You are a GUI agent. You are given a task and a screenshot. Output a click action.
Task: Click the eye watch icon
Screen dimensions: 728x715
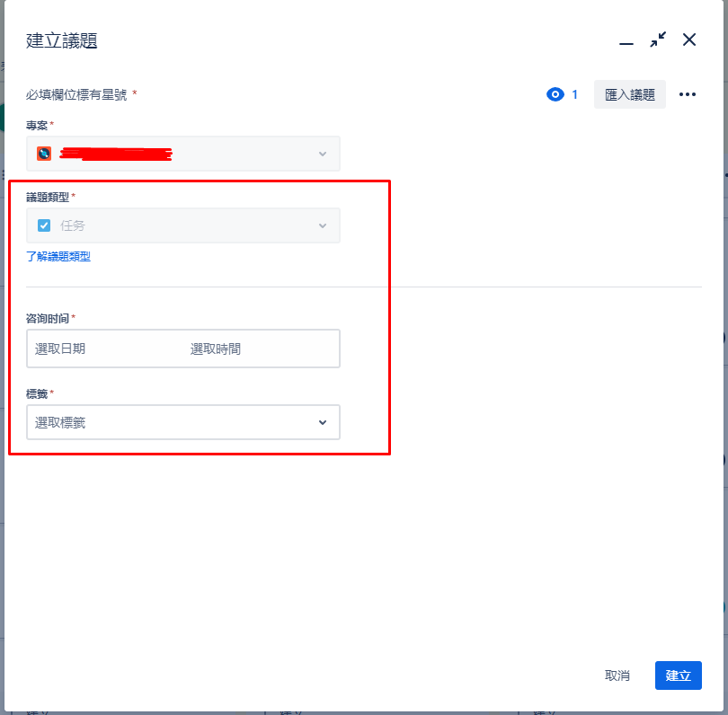click(555, 94)
